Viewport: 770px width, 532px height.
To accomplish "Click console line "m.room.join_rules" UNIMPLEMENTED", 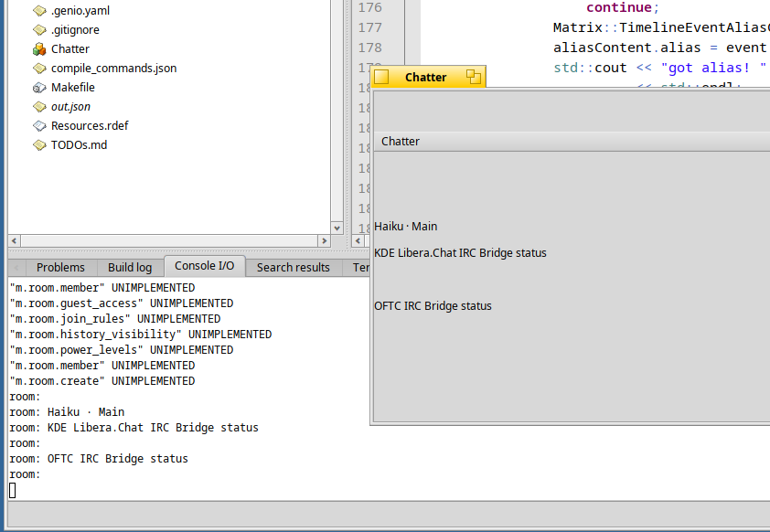I will point(115,319).
